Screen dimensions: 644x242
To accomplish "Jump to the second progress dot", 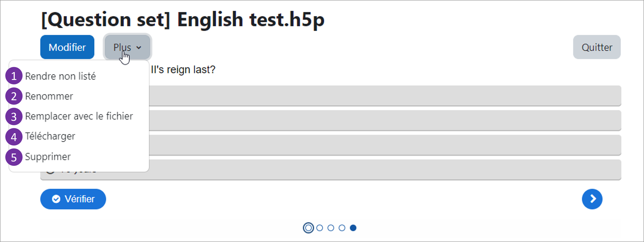I will pos(319,228).
